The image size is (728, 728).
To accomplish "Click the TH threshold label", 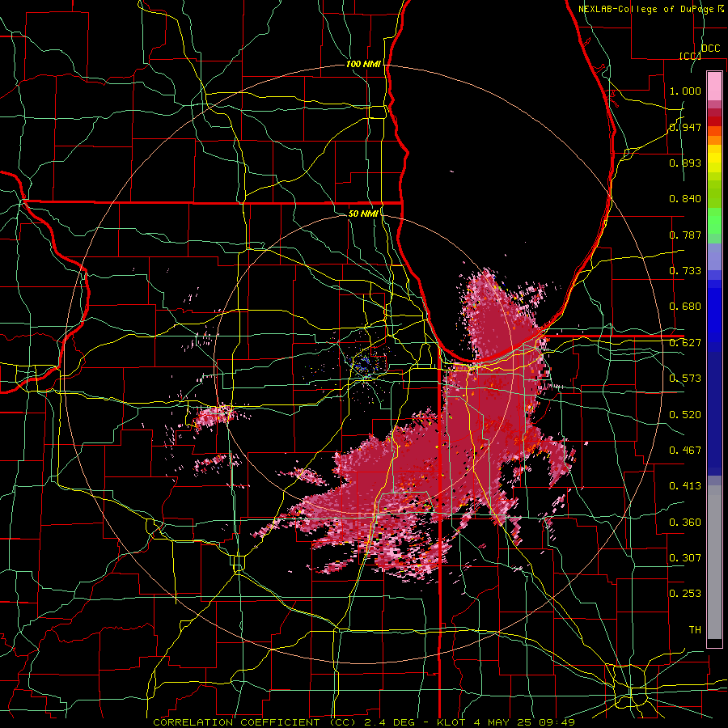I will [x=695, y=629].
